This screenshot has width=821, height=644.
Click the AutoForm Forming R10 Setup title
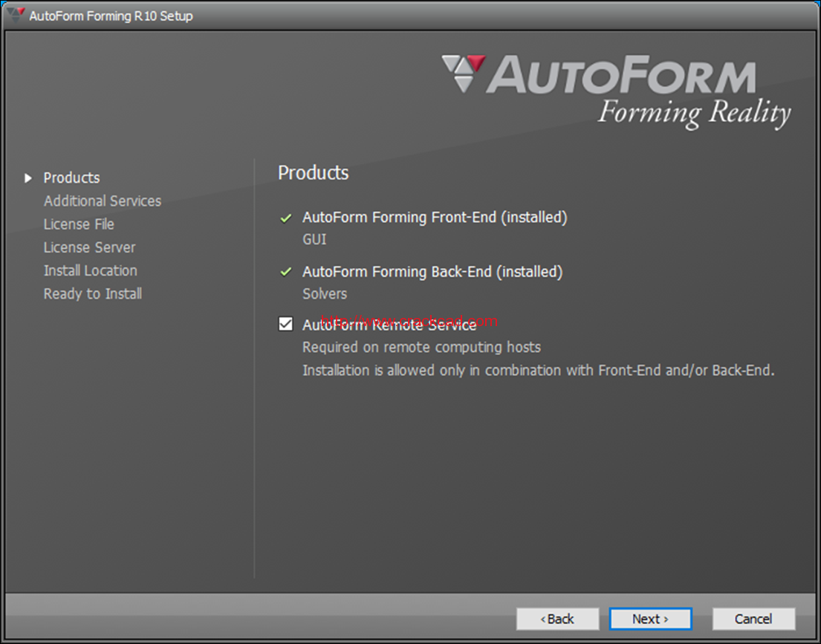(x=111, y=16)
